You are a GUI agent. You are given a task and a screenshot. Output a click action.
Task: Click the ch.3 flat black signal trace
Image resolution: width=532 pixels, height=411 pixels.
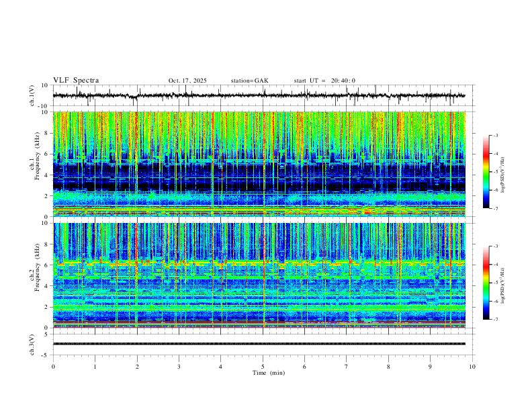coord(259,344)
